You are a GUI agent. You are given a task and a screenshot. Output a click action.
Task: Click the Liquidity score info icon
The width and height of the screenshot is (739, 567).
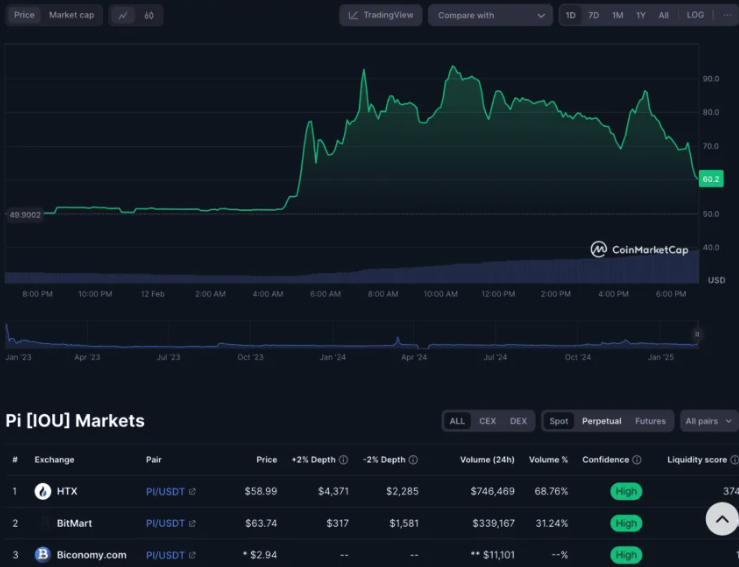734,460
